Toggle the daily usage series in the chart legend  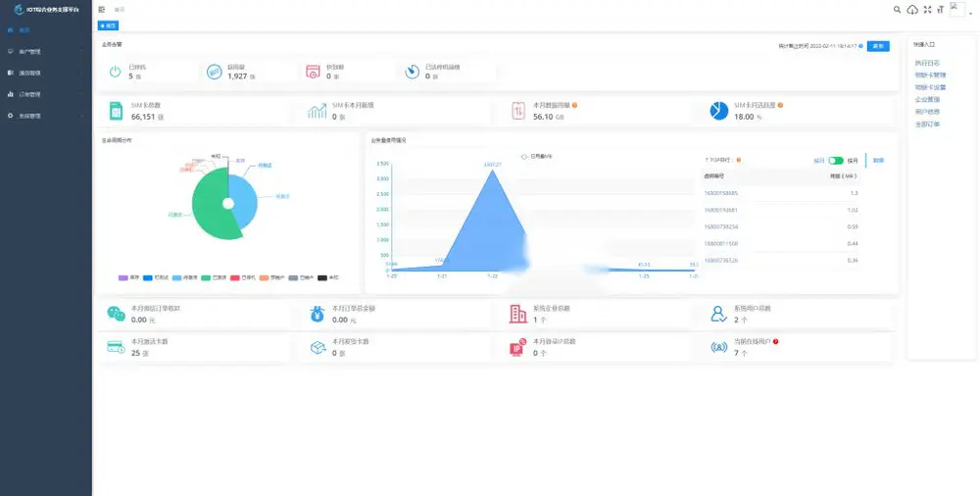tap(537, 157)
